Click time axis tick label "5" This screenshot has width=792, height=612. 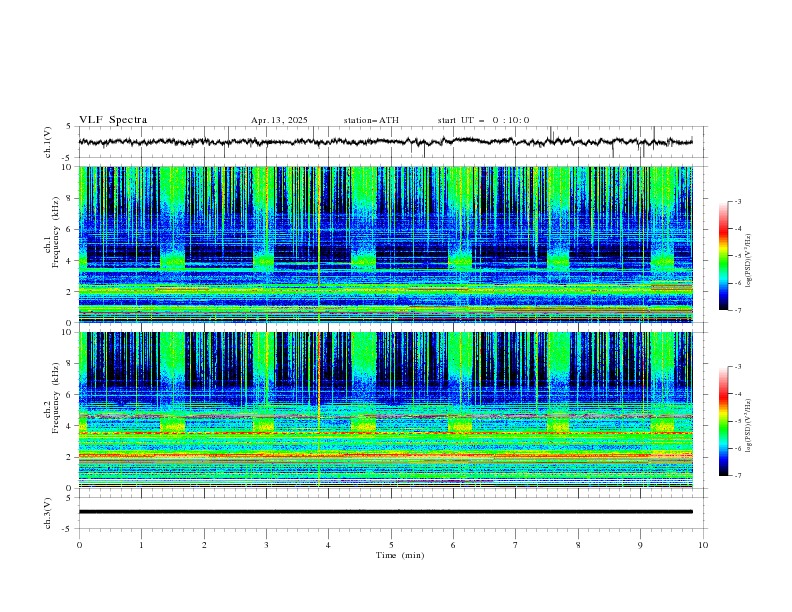pyautogui.click(x=391, y=545)
